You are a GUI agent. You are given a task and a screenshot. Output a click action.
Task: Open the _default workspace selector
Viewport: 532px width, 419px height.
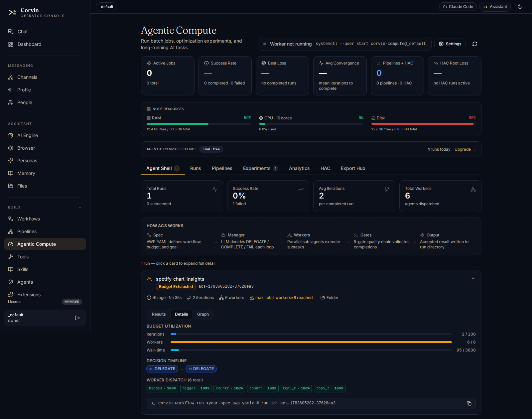[106, 7]
